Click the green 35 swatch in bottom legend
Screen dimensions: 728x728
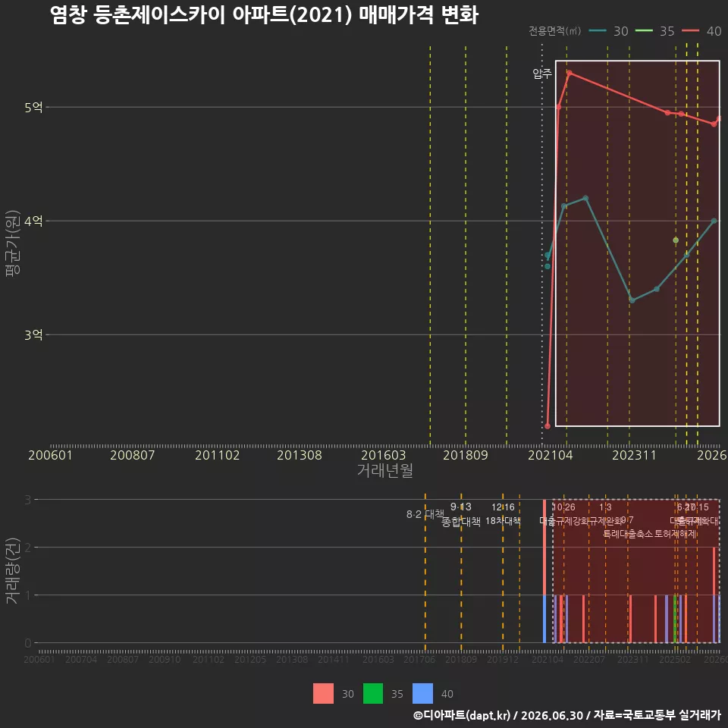coord(373,694)
